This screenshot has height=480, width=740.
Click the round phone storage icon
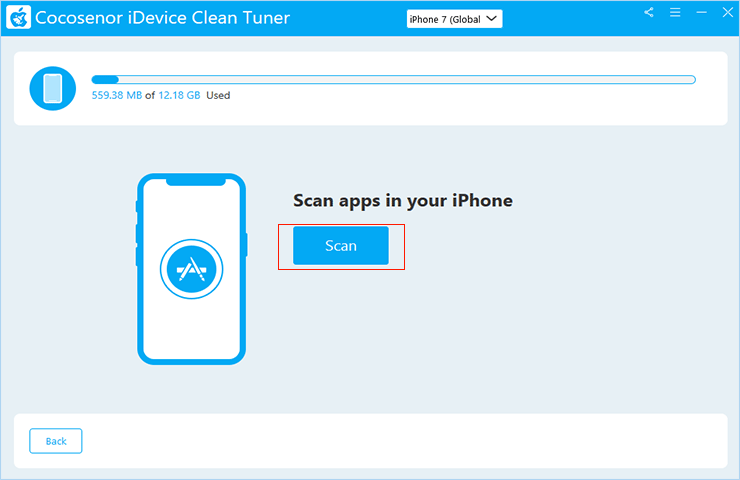[52, 88]
